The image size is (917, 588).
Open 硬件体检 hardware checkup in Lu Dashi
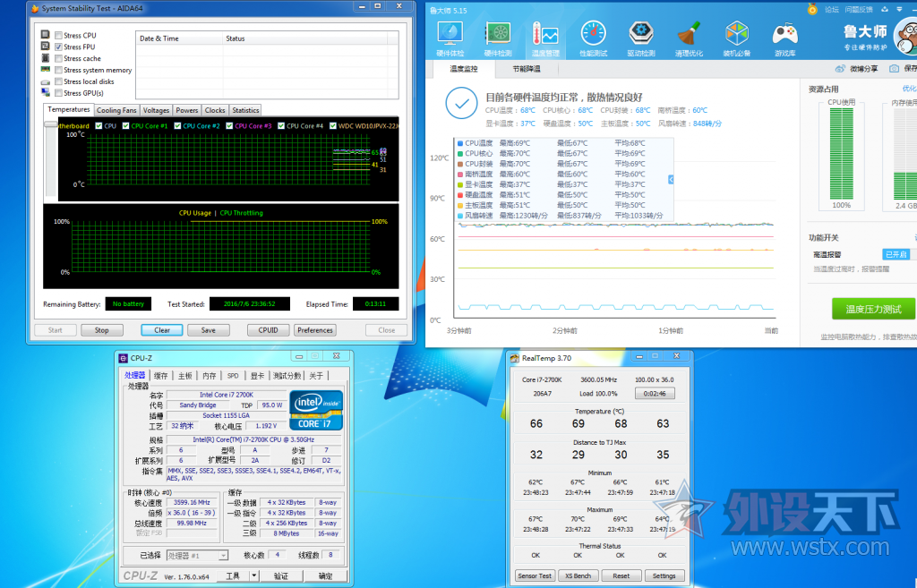pyautogui.click(x=450, y=39)
